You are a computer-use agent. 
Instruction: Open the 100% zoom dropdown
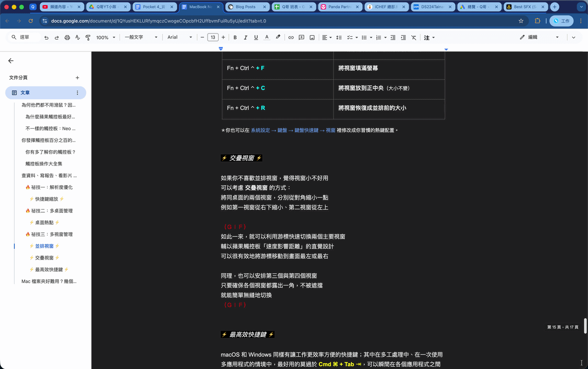106,37
